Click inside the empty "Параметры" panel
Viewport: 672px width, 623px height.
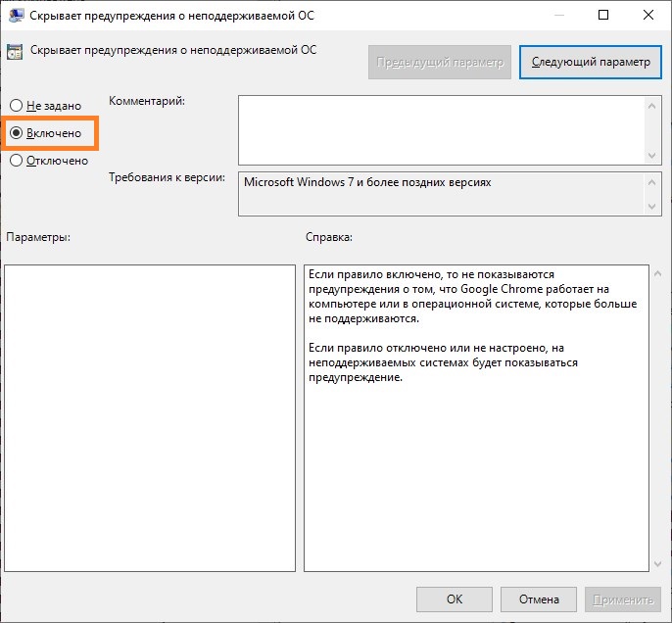tap(150, 417)
